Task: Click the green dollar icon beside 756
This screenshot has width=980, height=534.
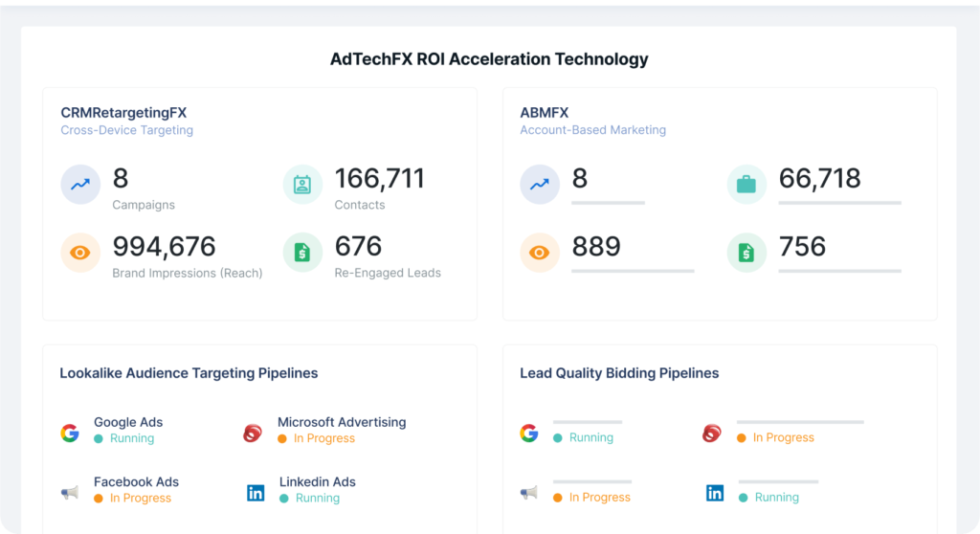Action: click(x=746, y=253)
